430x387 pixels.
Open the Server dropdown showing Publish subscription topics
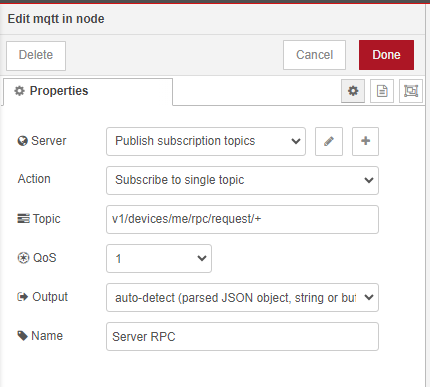[x=206, y=141]
